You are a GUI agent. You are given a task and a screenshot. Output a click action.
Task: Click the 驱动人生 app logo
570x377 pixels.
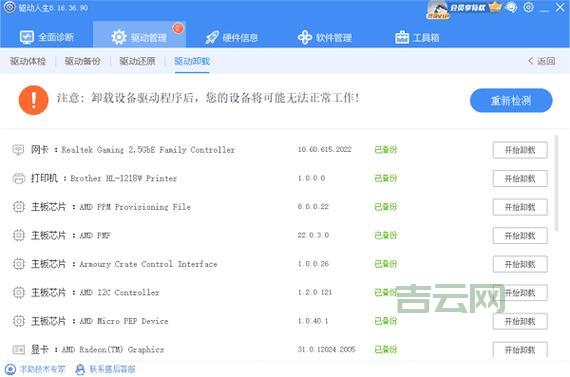click(9, 7)
